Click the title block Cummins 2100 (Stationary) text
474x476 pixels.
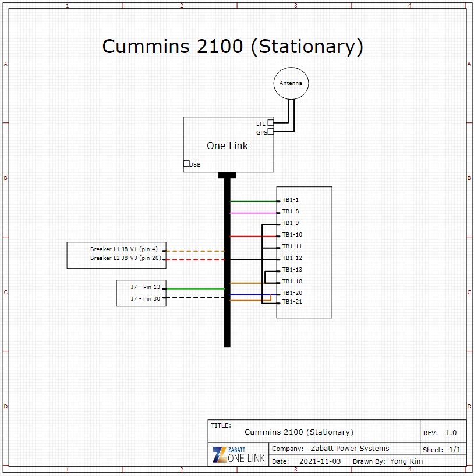coord(299,432)
